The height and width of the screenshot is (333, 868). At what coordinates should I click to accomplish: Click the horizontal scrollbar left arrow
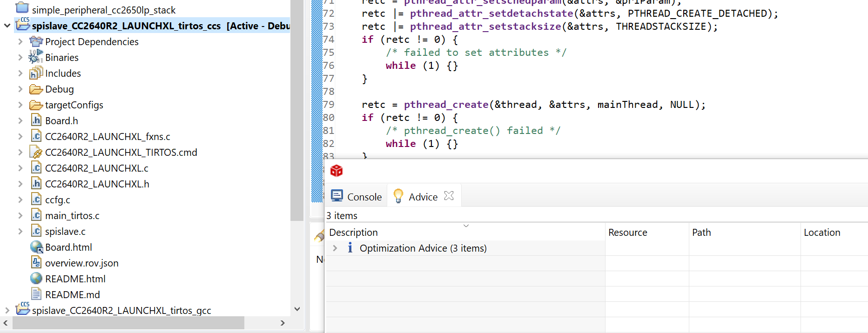[x=5, y=323]
